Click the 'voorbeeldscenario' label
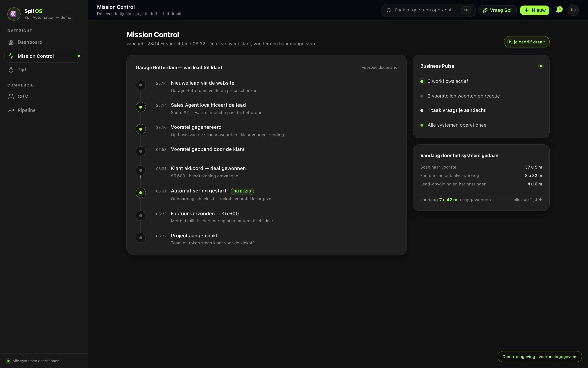Viewport: 588px width, 368px height. coord(379,67)
